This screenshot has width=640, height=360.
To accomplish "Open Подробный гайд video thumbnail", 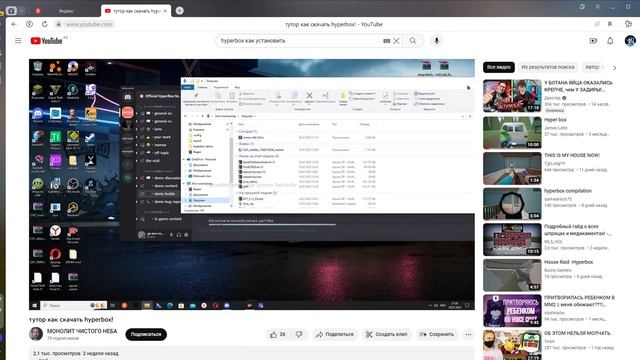I will pyautogui.click(x=512, y=240).
